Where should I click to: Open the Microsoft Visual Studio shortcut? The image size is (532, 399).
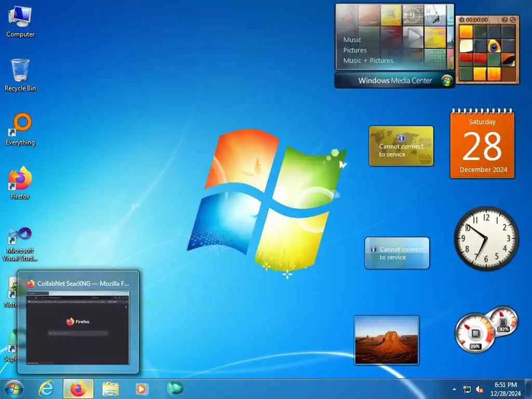pyautogui.click(x=20, y=244)
